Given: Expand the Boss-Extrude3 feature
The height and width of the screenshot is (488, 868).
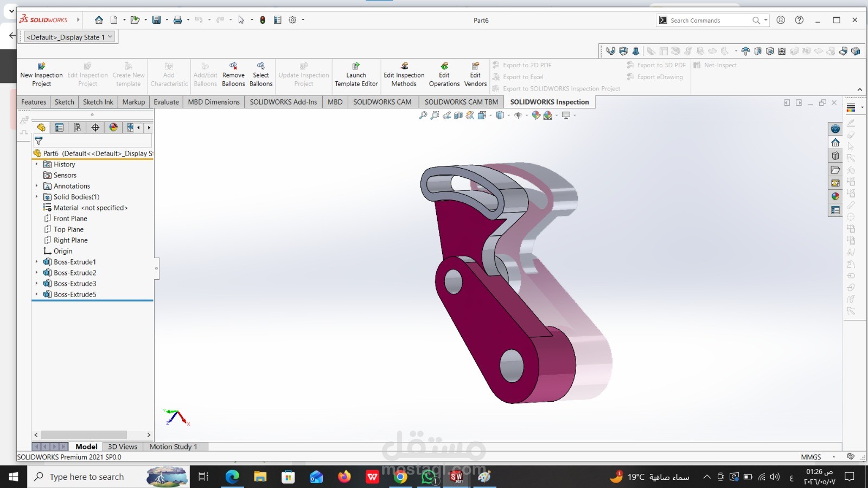Looking at the screenshot, I should (x=36, y=284).
